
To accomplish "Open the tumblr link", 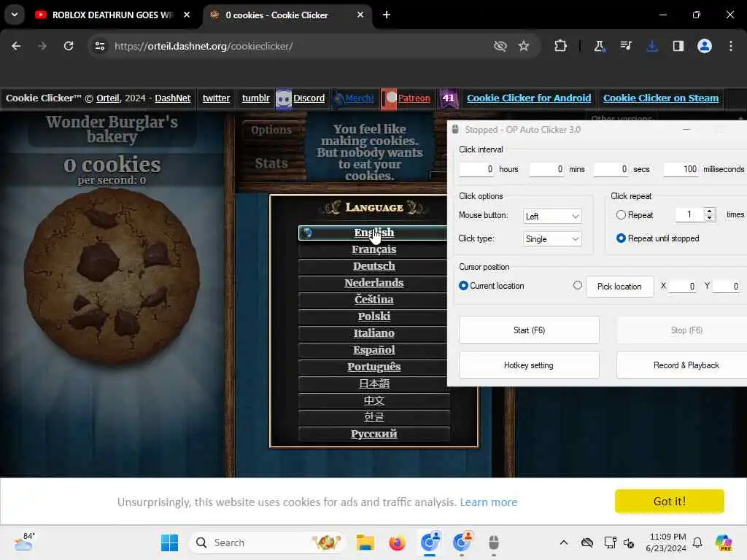I will 256,98.
